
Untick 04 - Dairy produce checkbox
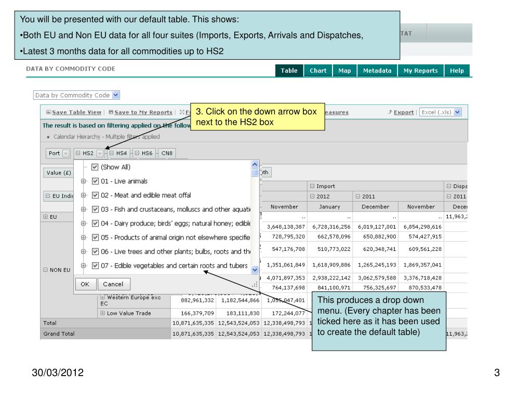click(96, 223)
